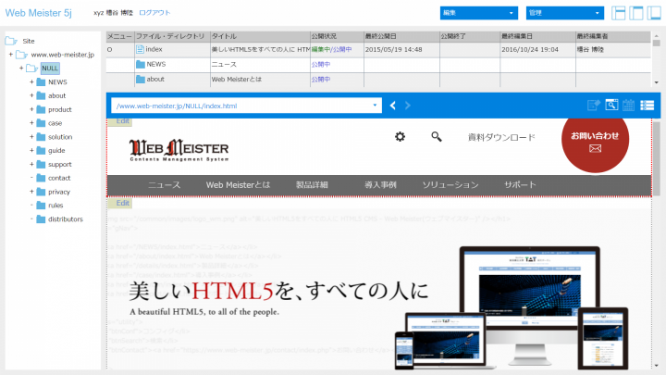Click the サポート navigation item
The image size is (666, 375).
(x=520, y=185)
